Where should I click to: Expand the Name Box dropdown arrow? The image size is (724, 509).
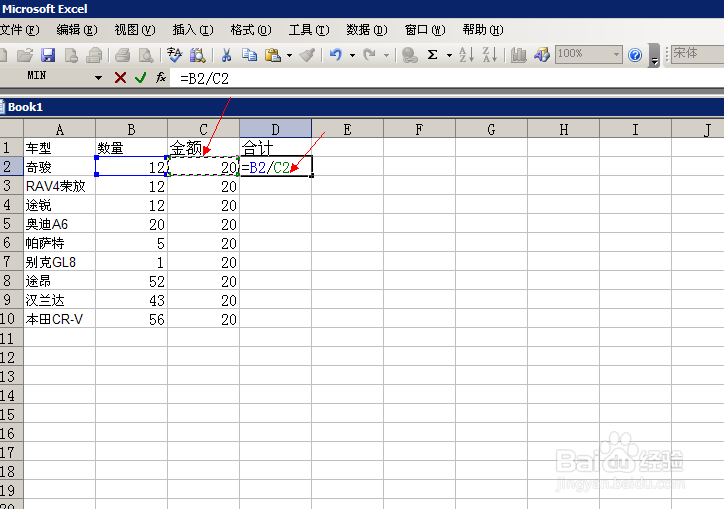pyautogui.click(x=98, y=78)
